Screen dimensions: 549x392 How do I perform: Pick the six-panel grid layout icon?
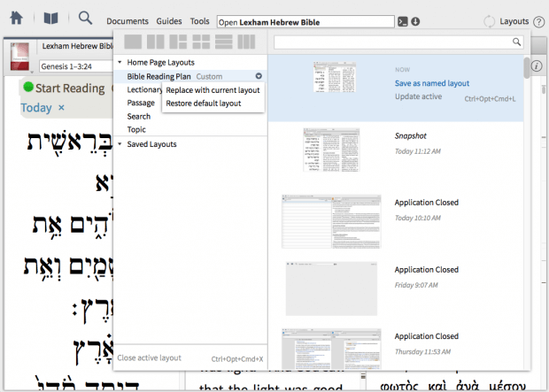(x=202, y=42)
